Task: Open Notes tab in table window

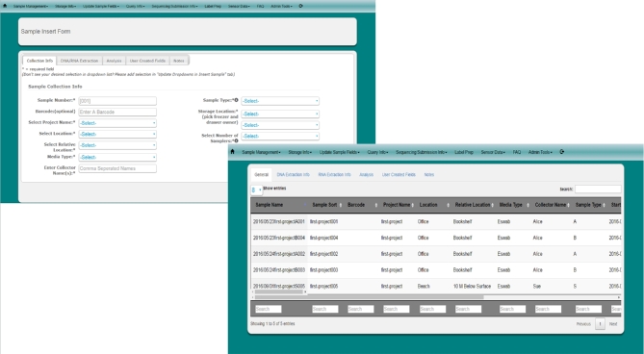Action: coord(429,175)
